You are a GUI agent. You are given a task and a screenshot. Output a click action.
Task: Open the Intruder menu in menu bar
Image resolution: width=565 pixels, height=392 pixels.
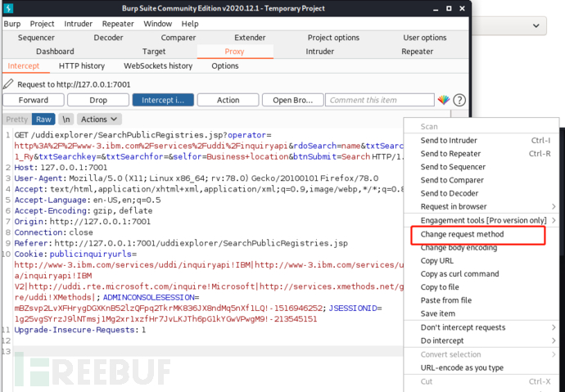[x=78, y=24]
